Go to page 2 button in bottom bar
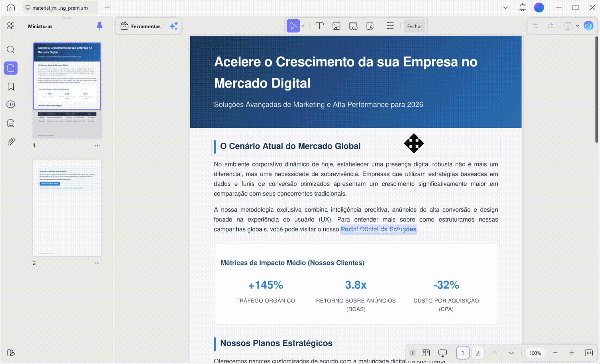This screenshot has width=600, height=364. click(x=478, y=353)
